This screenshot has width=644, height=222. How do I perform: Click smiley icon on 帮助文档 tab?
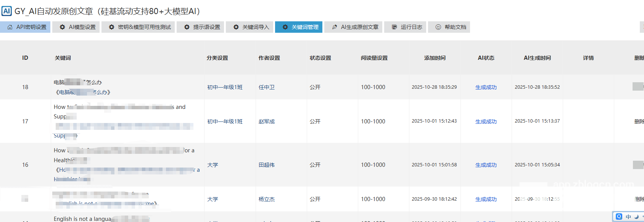tap(438, 27)
